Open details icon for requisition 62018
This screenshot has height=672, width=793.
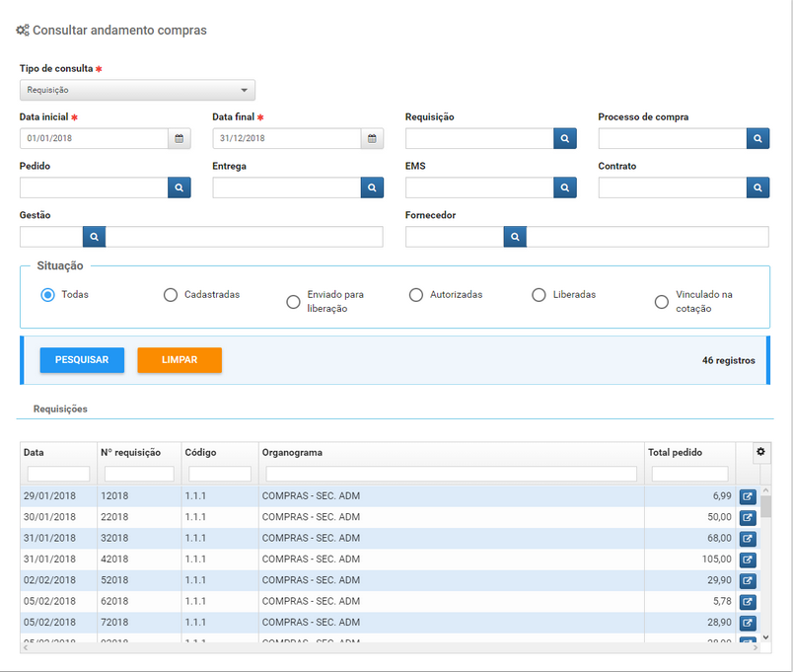(x=748, y=602)
